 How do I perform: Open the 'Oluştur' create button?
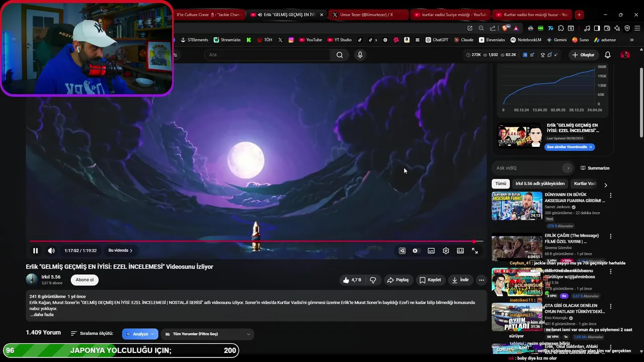point(583,55)
